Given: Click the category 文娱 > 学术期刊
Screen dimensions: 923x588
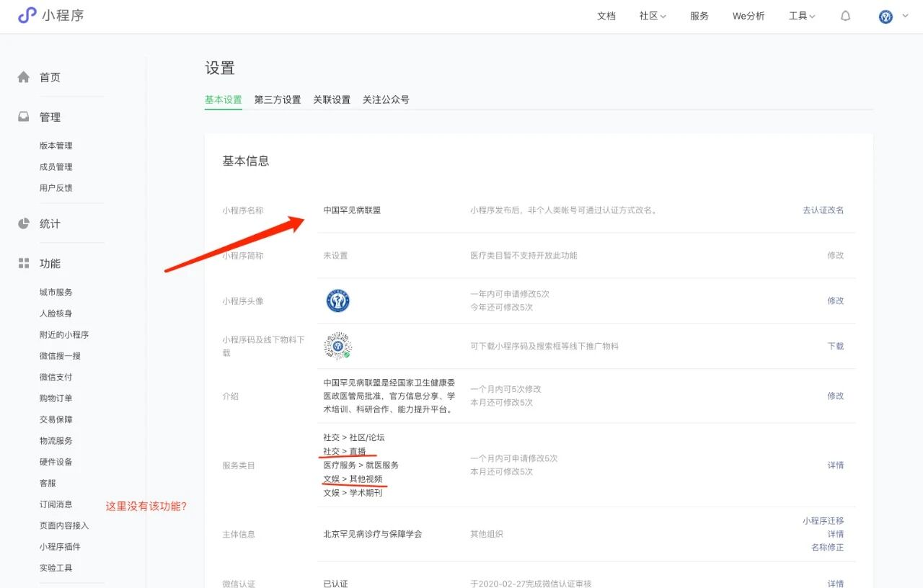Looking at the screenshot, I should (x=353, y=493).
